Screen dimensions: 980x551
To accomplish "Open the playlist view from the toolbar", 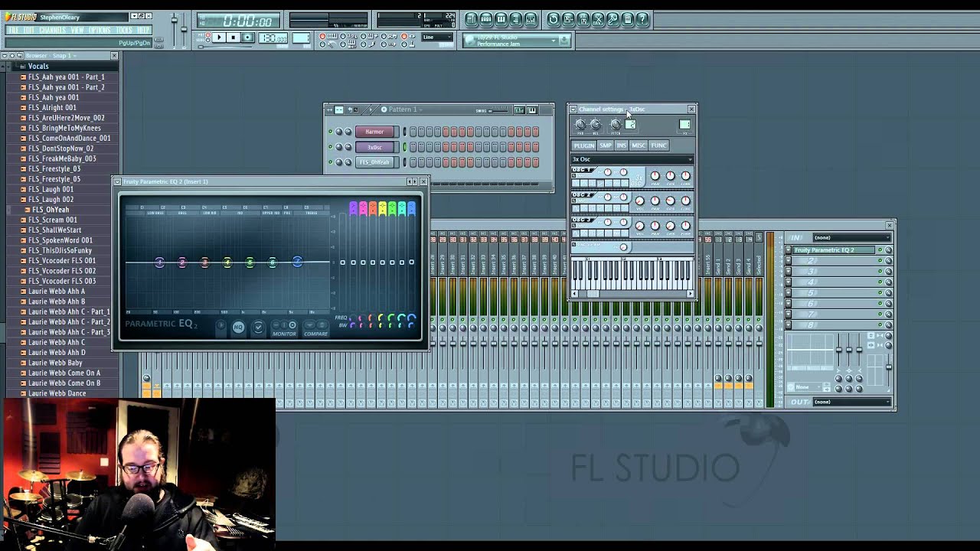I will pyautogui.click(x=472, y=20).
